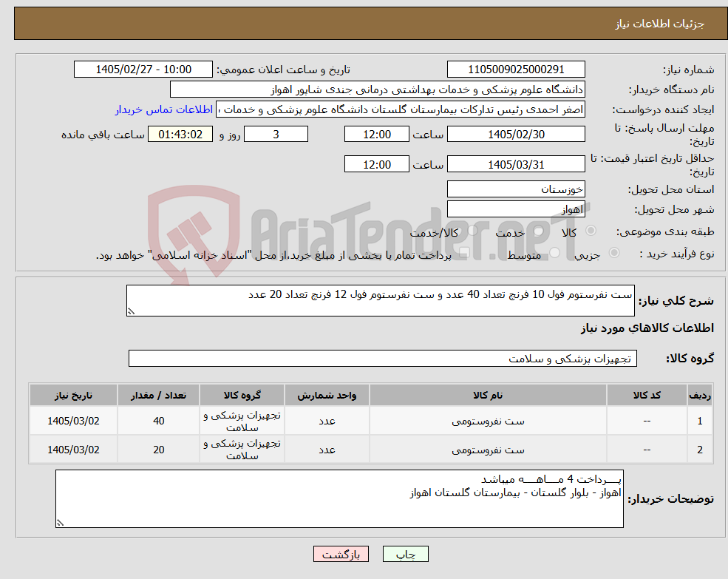The width and height of the screenshot is (728, 579).
Task: Click unit عدد in row 1
Action: (327, 421)
